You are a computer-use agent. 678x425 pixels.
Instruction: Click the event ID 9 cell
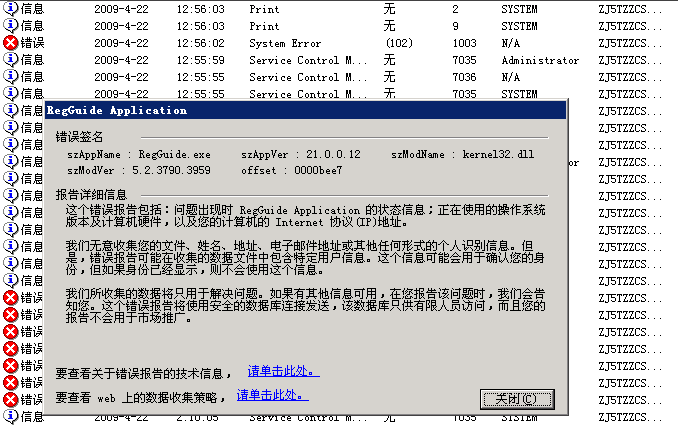pos(455,26)
